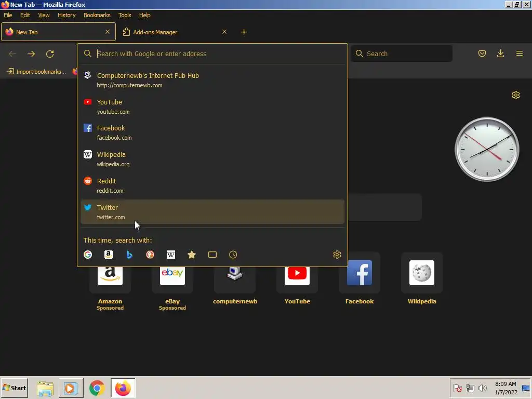Open file explorer from taskbar
Screen dimensions: 532x399
pos(45,388)
